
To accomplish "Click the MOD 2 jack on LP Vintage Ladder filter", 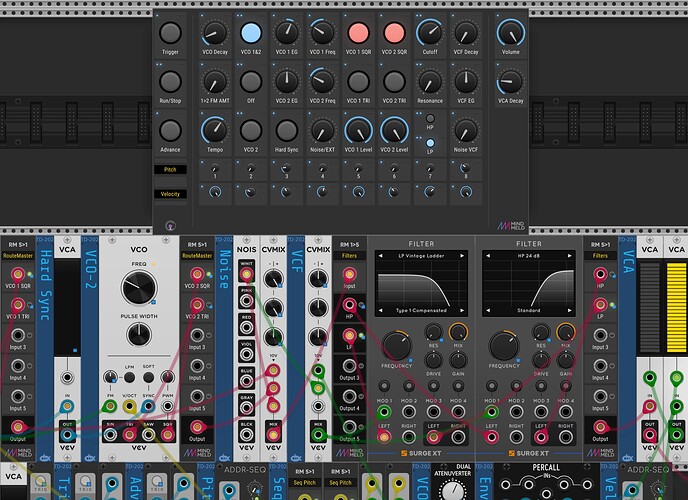I will pyautogui.click(x=408, y=412).
